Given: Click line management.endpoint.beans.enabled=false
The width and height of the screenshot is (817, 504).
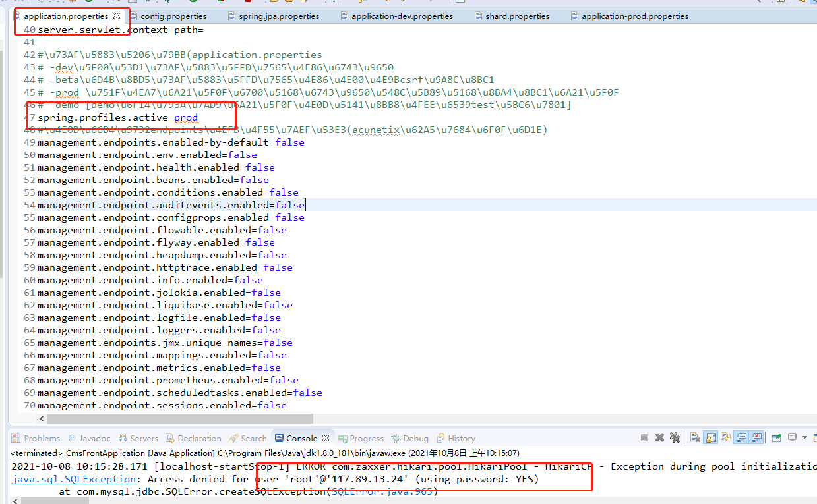Looking at the screenshot, I should (x=153, y=180).
